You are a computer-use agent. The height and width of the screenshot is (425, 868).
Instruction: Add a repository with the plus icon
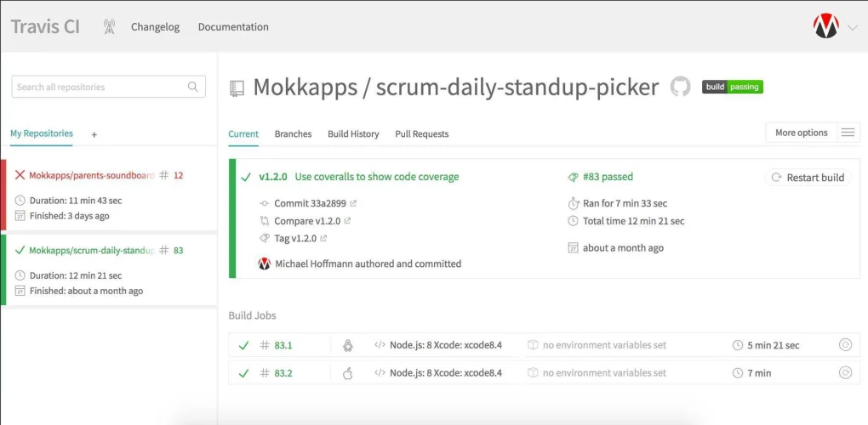coord(94,134)
